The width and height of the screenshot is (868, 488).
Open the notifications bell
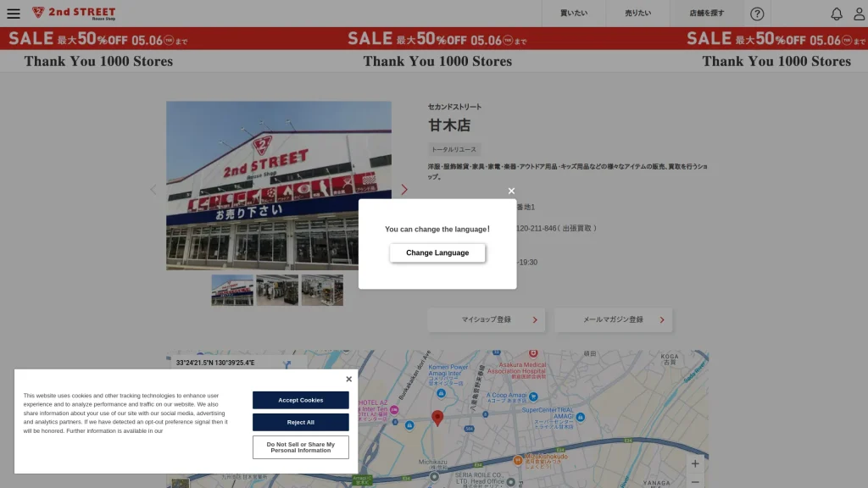coord(836,14)
